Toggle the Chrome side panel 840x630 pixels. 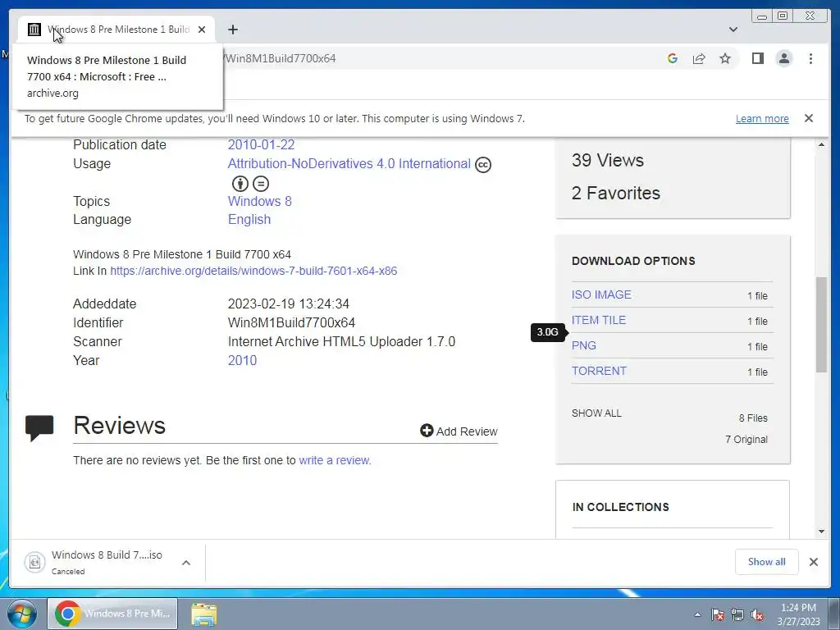pyautogui.click(x=757, y=58)
